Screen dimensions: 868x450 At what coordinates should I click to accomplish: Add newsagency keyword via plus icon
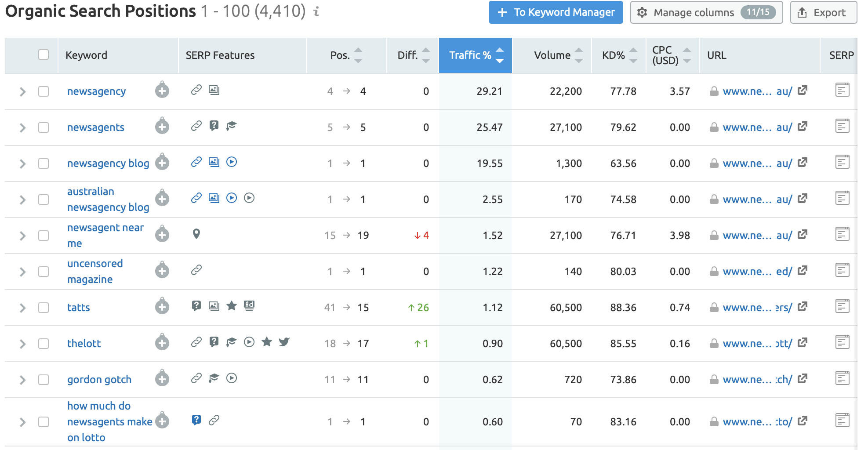[x=162, y=91]
